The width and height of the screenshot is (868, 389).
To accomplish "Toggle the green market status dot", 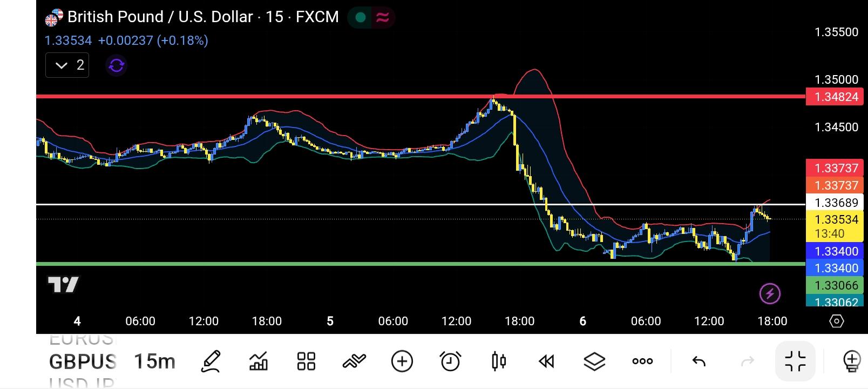I will [x=360, y=18].
